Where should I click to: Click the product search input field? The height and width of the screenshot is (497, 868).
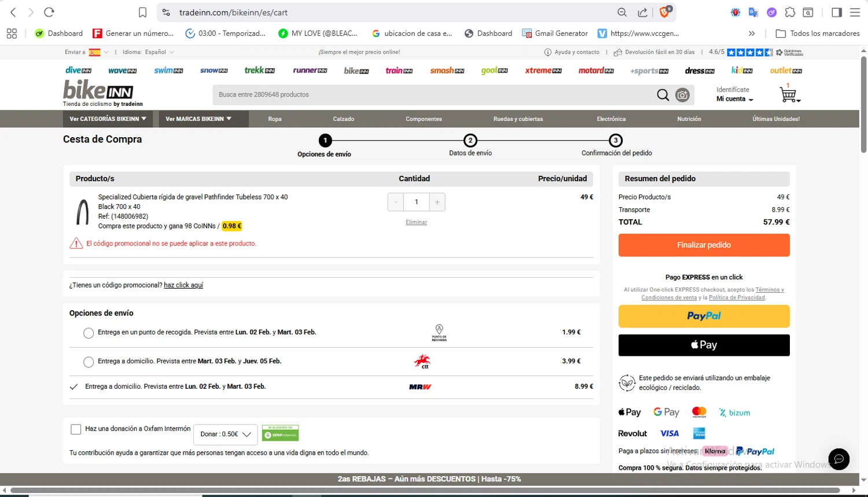(434, 95)
